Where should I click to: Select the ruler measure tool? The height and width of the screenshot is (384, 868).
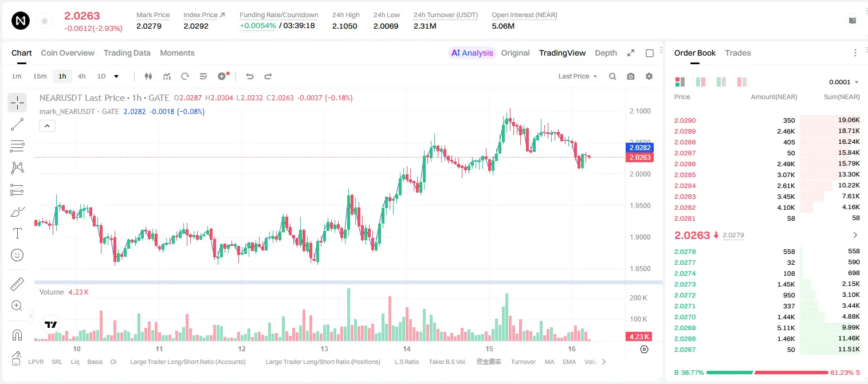(17, 284)
